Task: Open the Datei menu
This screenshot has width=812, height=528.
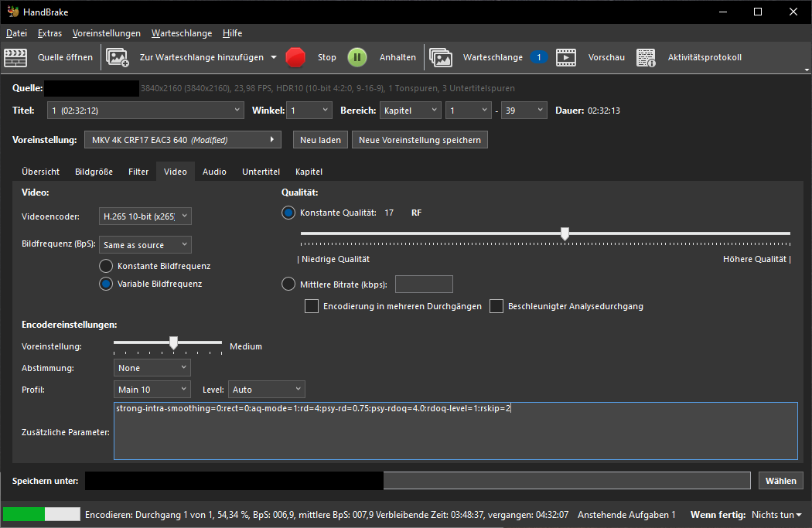Action: (x=16, y=33)
